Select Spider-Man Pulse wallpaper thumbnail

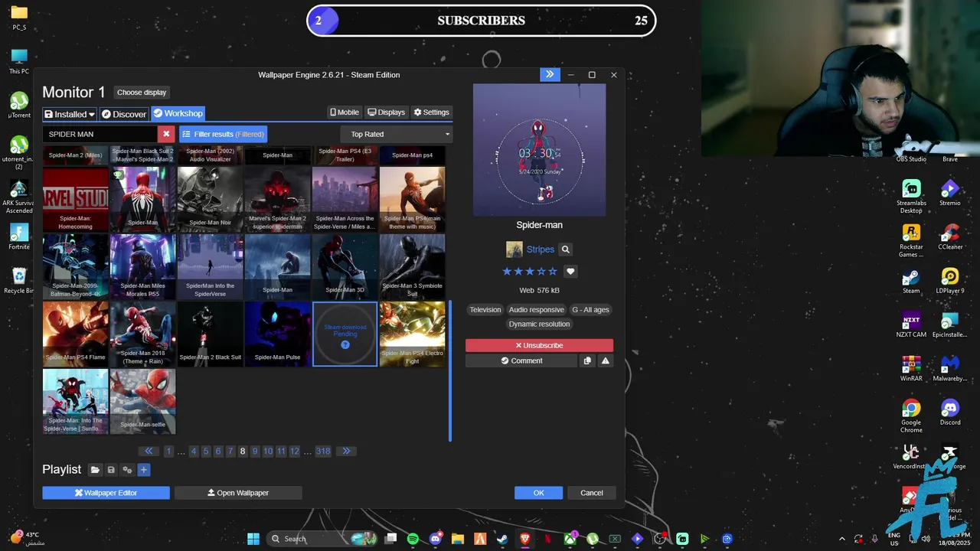tap(277, 334)
